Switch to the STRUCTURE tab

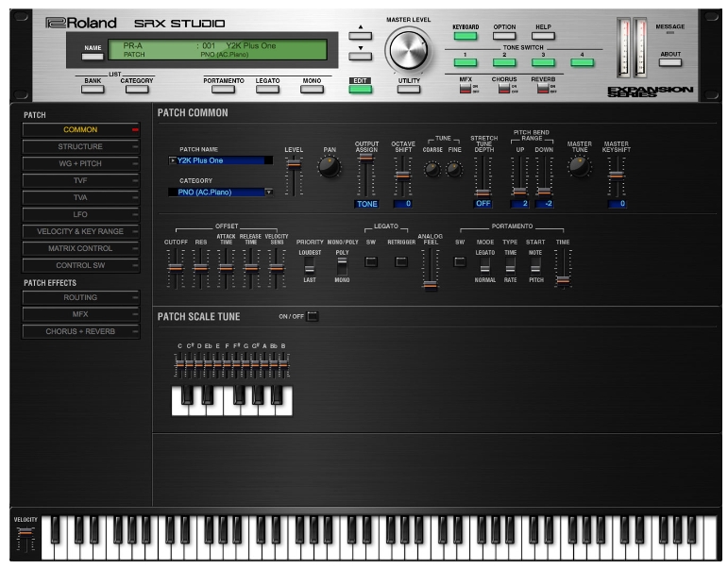pyautogui.click(x=81, y=146)
